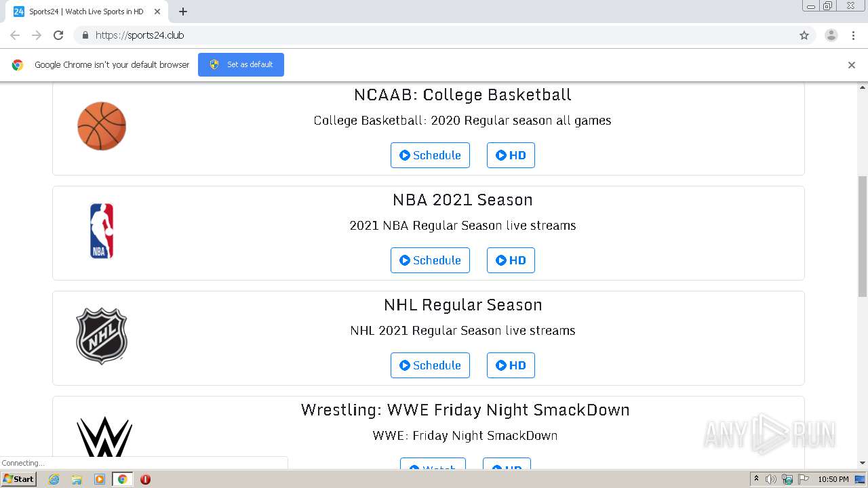Open the Chrome profile avatar
This screenshot has height=488, width=868.
tap(831, 35)
